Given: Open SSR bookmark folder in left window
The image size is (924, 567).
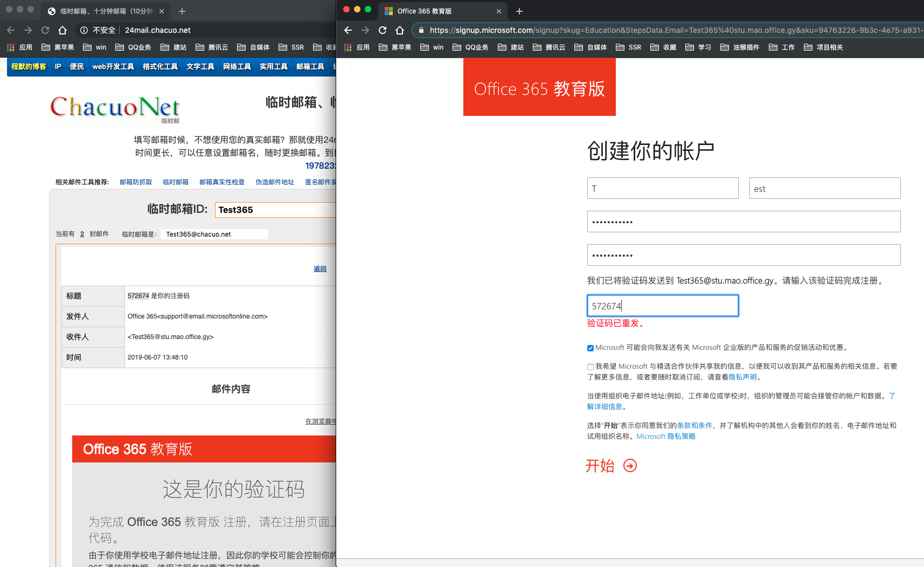Looking at the screenshot, I should [291, 47].
